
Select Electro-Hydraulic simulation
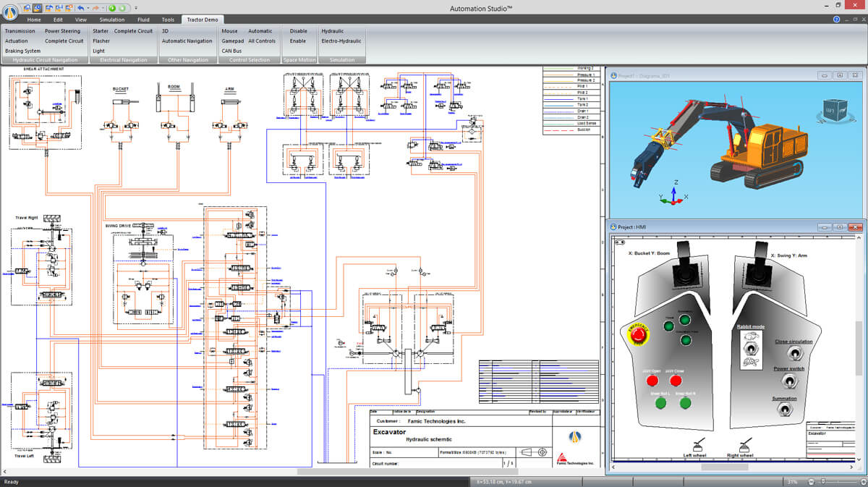coord(341,41)
